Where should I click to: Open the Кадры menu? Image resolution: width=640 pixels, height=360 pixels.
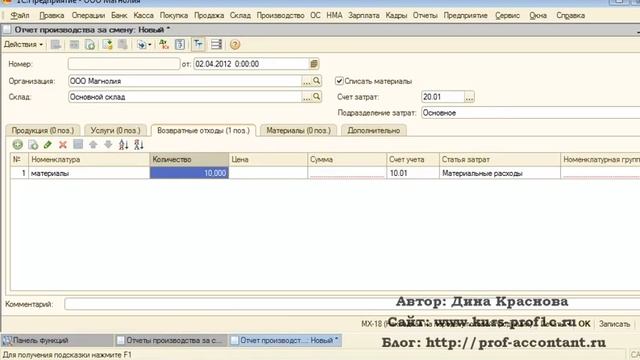396,16
